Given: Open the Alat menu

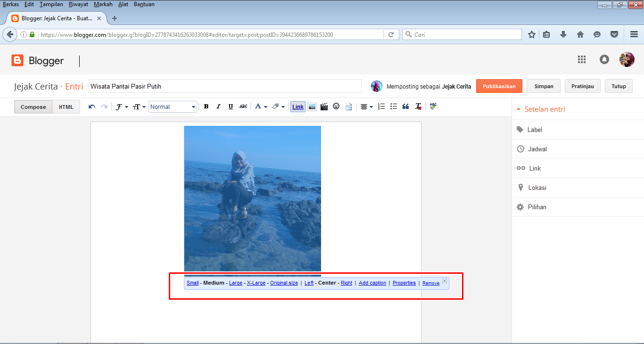Looking at the screenshot, I should 124,4.
